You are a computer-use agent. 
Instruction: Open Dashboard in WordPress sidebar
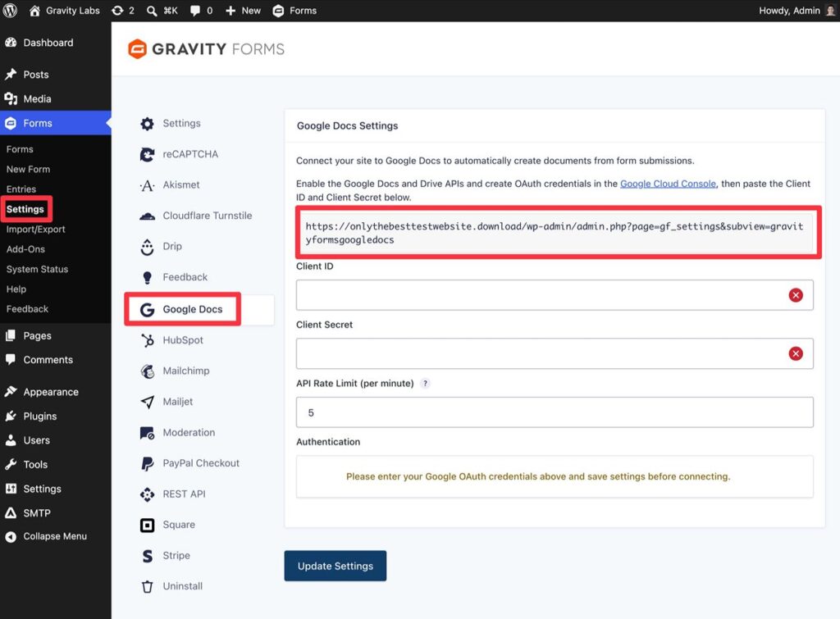point(56,43)
